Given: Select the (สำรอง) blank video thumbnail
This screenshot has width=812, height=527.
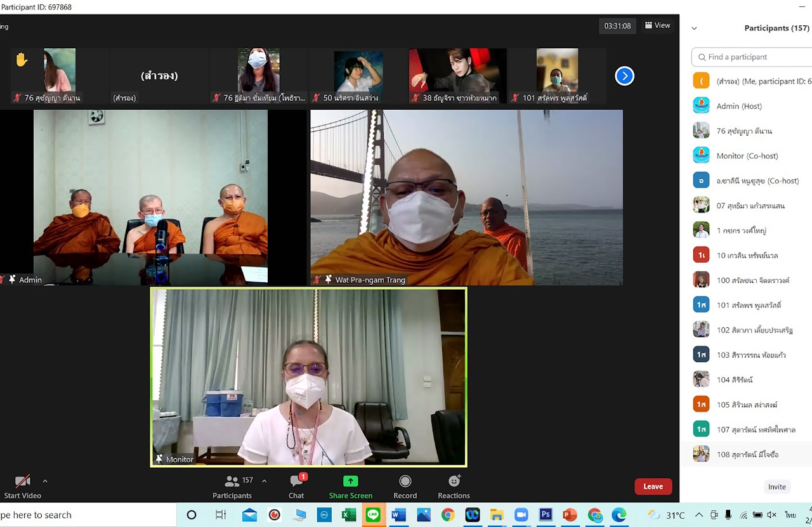Looking at the screenshot, I should [159, 76].
